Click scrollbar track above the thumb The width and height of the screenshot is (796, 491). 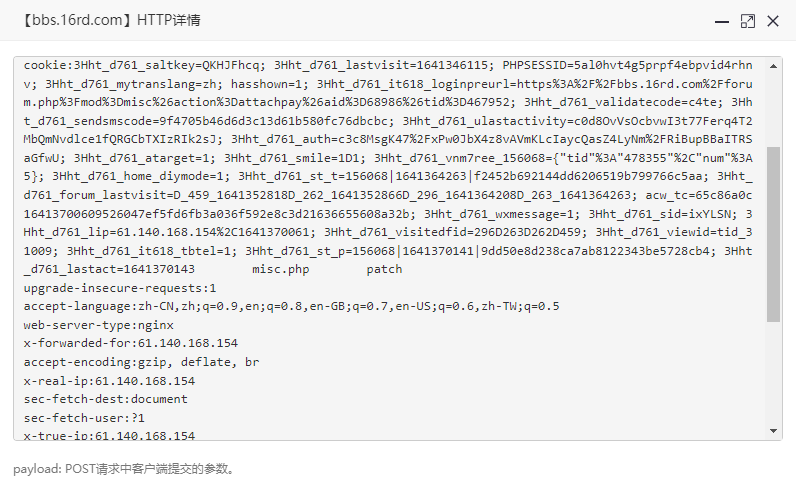coord(773,109)
